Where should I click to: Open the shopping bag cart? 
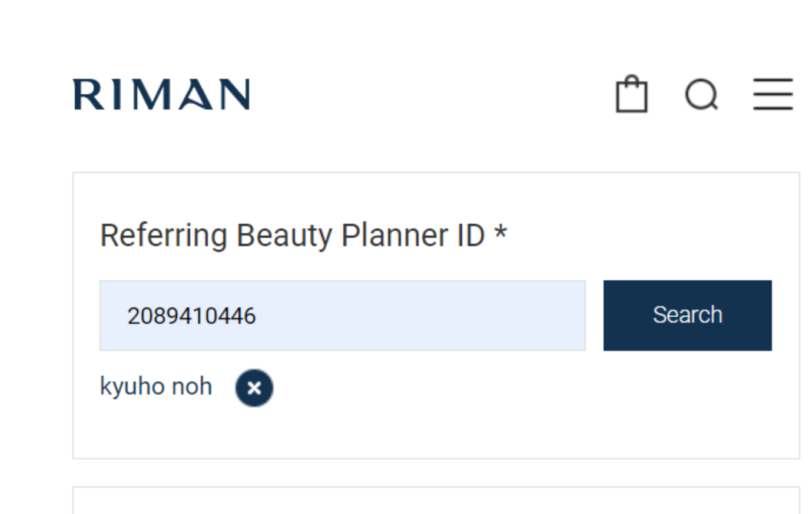click(x=631, y=94)
